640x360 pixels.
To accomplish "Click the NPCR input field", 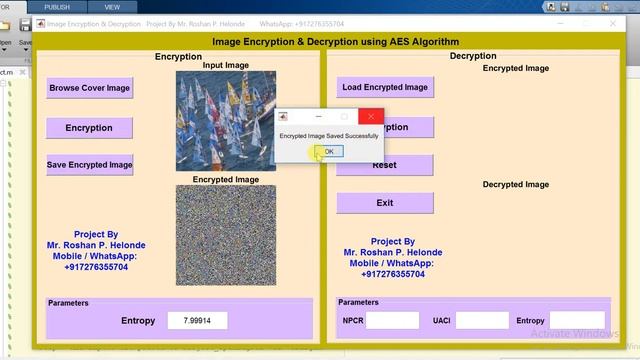I will tap(392, 320).
